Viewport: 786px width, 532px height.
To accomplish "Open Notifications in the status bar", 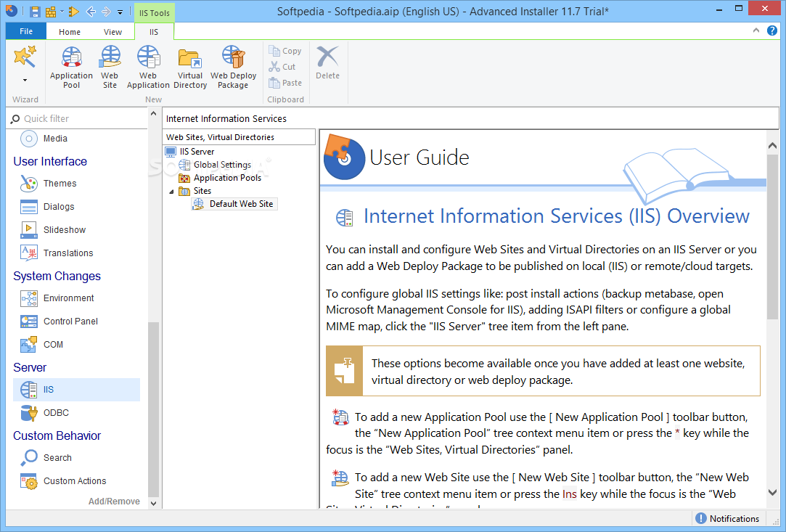I will [x=727, y=518].
